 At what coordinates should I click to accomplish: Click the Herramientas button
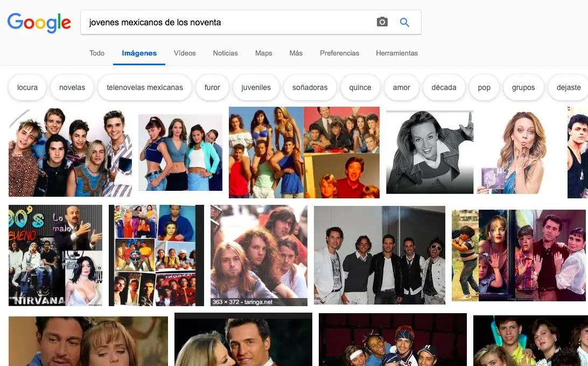(397, 53)
